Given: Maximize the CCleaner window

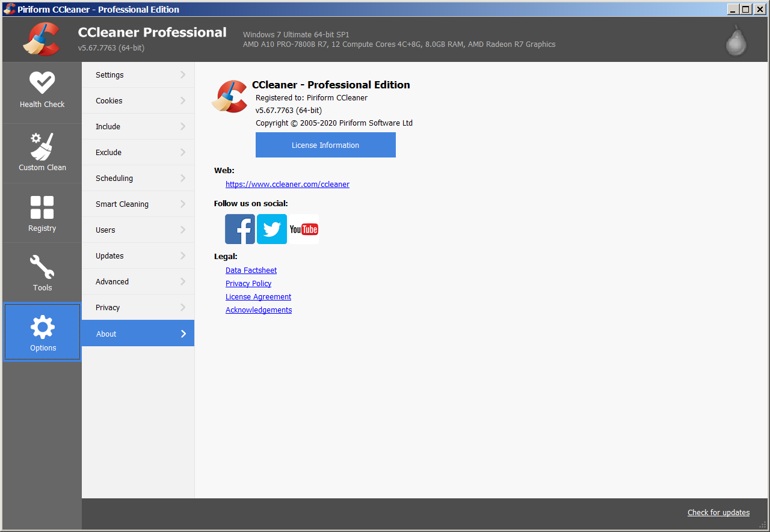Looking at the screenshot, I should 746,9.
